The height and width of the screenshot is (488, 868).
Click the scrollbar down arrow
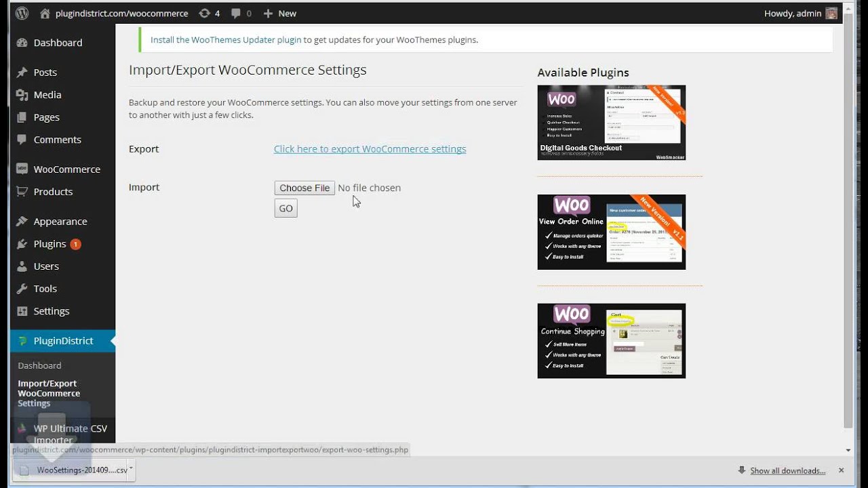point(848,450)
